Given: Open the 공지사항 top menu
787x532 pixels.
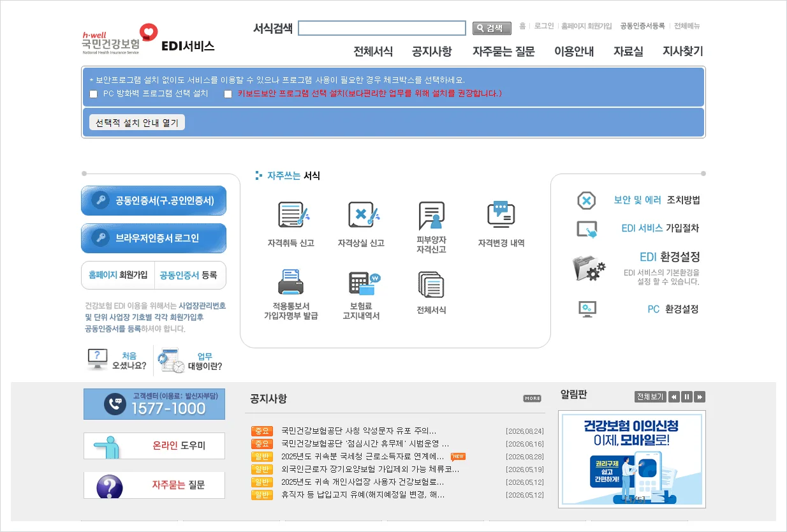Looking at the screenshot, I should [x=432, y=52].
